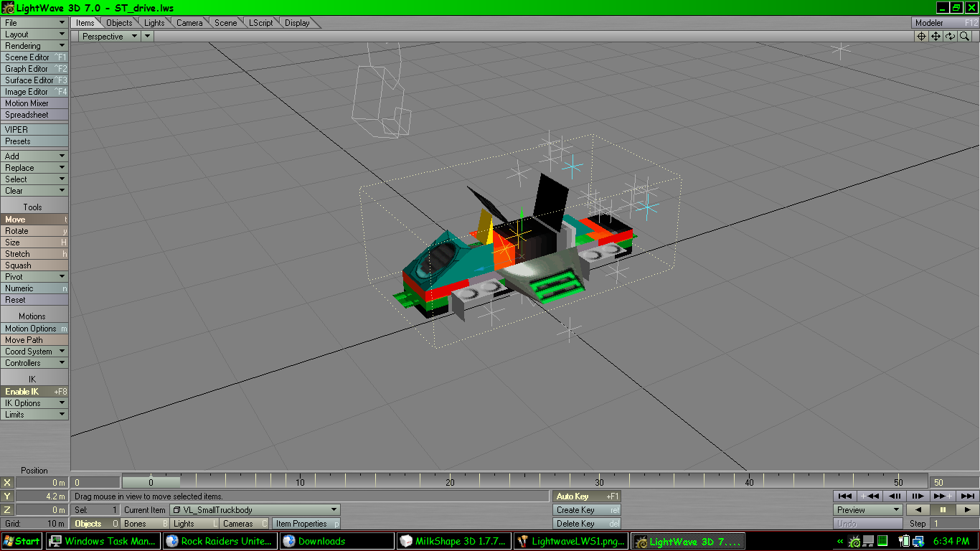This screenshot has height=551, width=980.
Task: Click the pan view arrows icon
Action: pyautogui.click(x=936, y=36)
